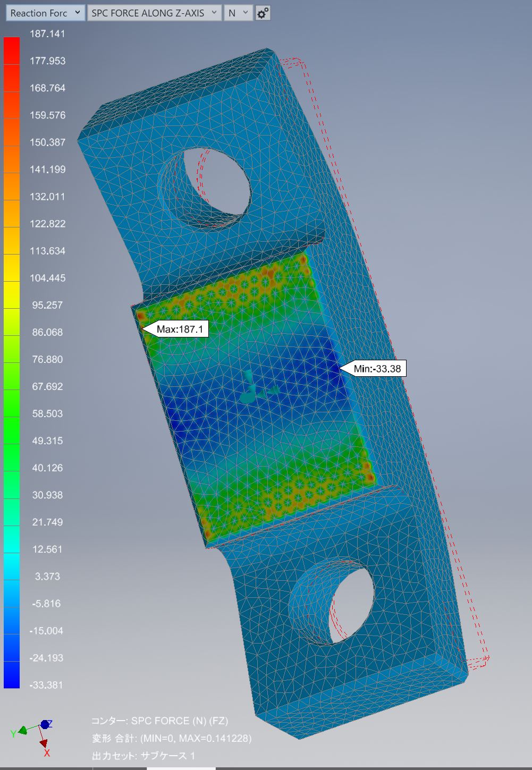Click the legend value 40.126
The image size is (532, 770).
[47, 468]
